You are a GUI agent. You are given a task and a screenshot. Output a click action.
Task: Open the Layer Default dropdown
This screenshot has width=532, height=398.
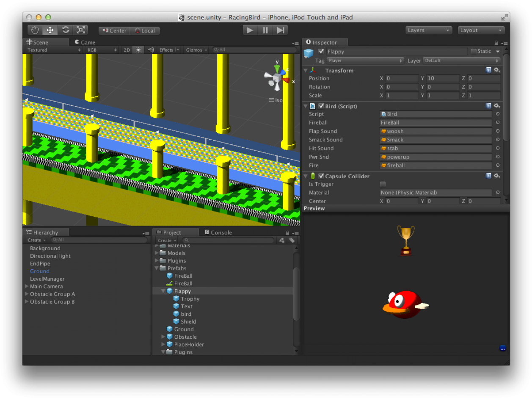point(461,61)
